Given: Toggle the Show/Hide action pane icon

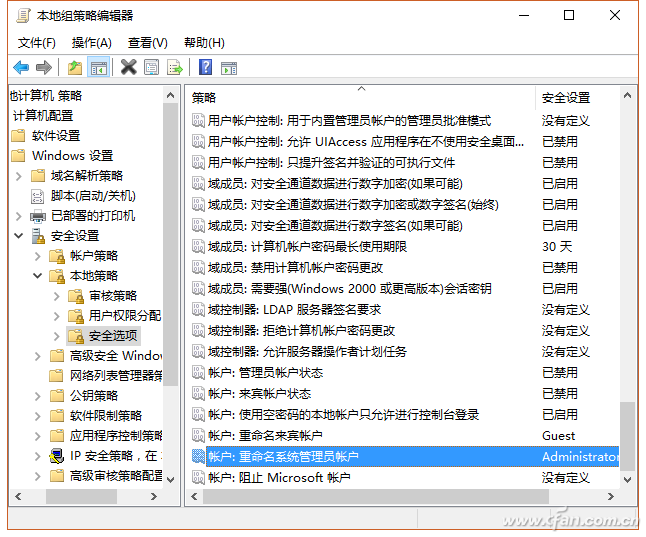Looking at the screenshot, I should (x=229, y=68).
